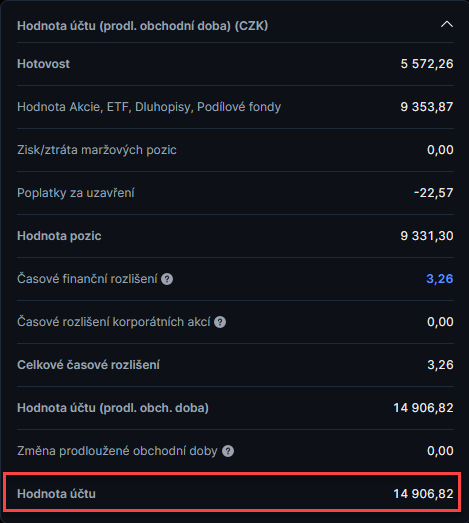The image size is (469, 523).
Task: Click the Celkové časové rozlišení label
Action: (88, 365)
